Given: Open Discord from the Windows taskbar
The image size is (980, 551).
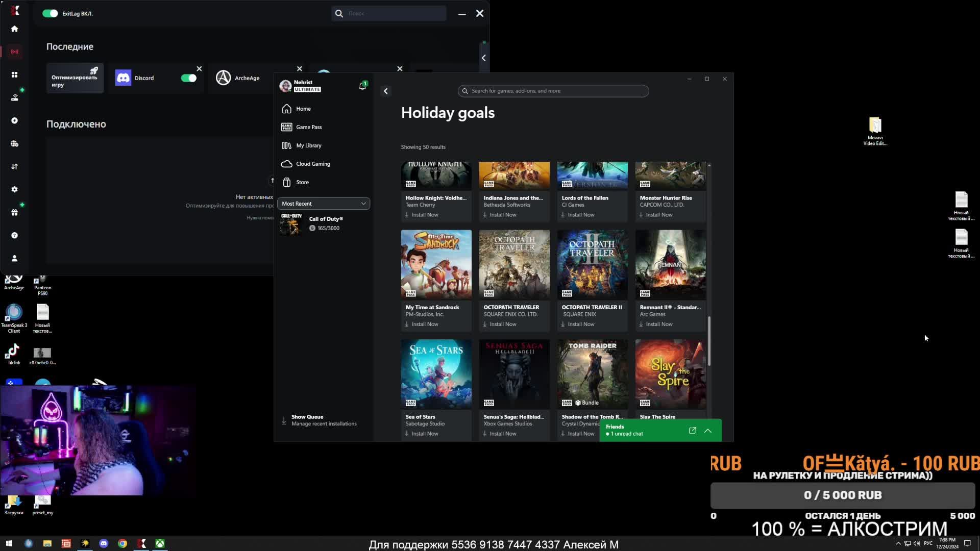Looking at the screenshot, I should 104,543.
